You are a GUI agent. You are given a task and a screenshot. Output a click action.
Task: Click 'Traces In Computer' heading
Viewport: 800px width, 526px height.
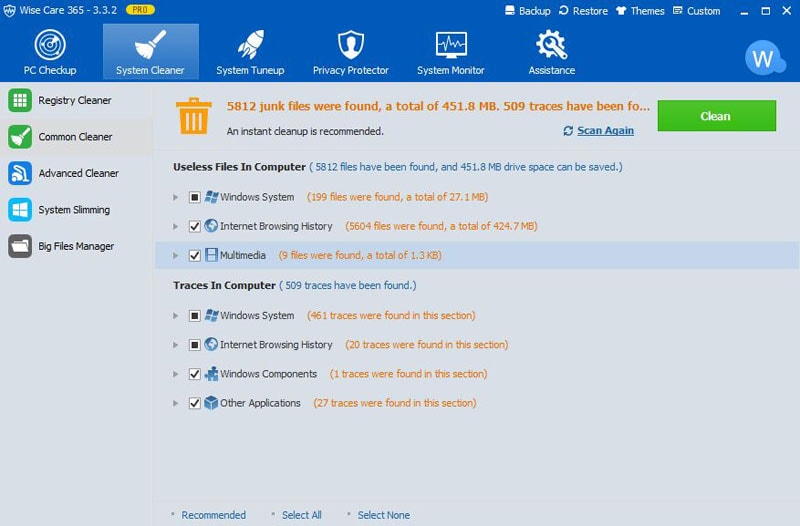pos(224,285)
